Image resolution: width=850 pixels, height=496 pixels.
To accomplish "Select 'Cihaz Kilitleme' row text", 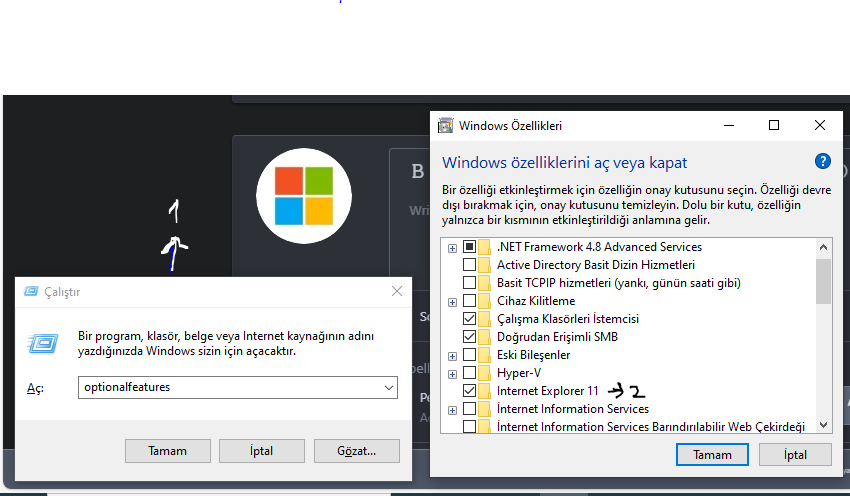I will [536, 301].
